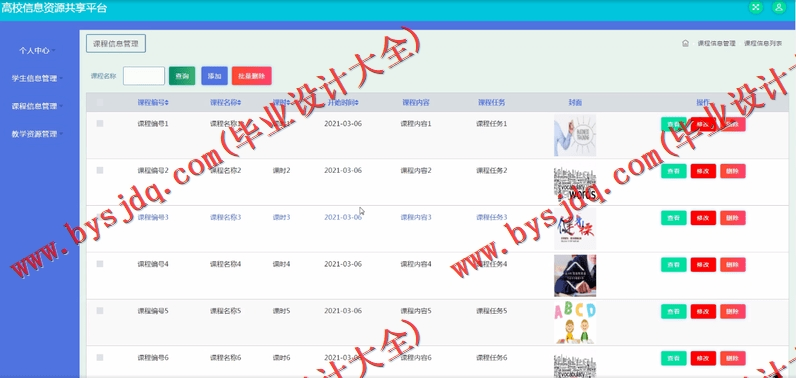This screenshot has width=796, height=378.
Task: Open the user avatar menu icon
Action: pyautogui.click(x=779, y=7)
